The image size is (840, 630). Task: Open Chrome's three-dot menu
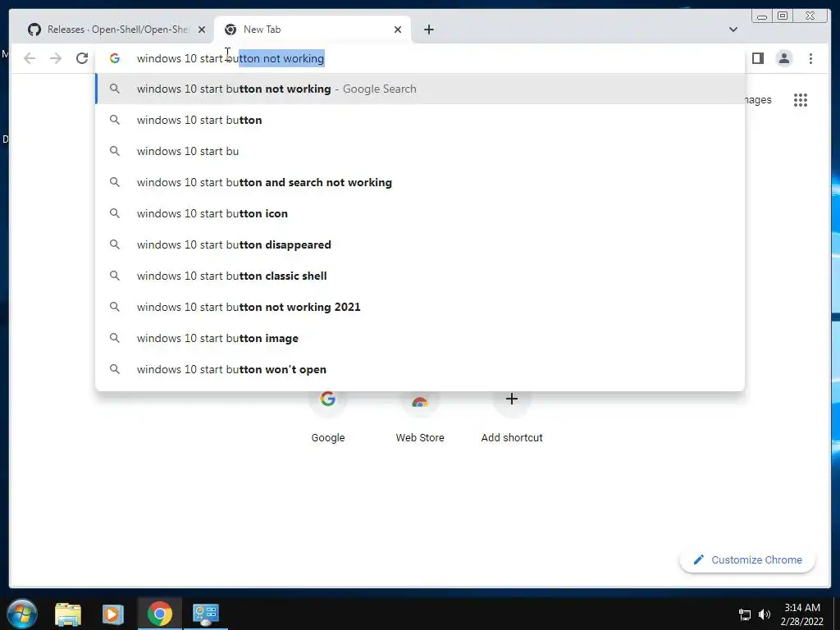(810, 58)
